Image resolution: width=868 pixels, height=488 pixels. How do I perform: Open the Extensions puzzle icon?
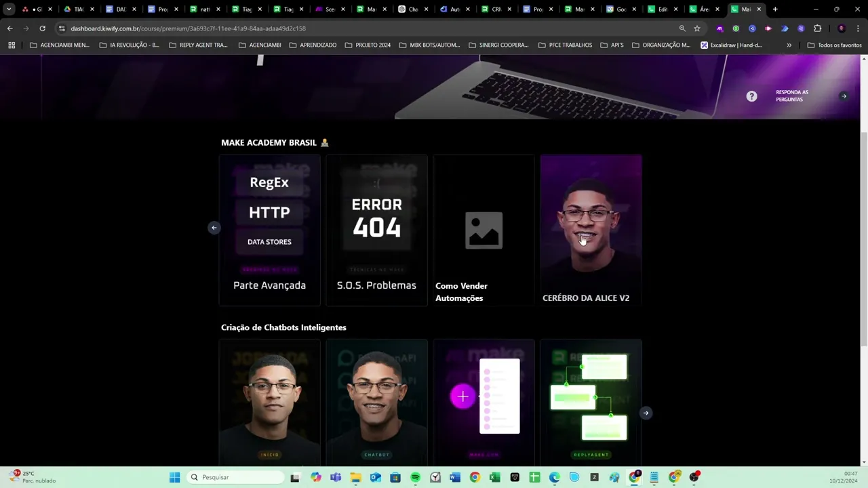tap(817, 28)
